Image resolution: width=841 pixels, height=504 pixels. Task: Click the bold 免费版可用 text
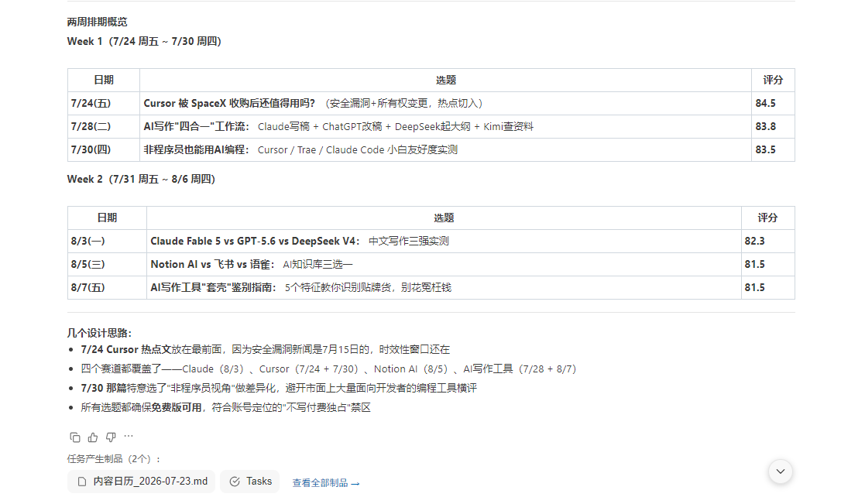pyautogui.click(x=177, y=407)
